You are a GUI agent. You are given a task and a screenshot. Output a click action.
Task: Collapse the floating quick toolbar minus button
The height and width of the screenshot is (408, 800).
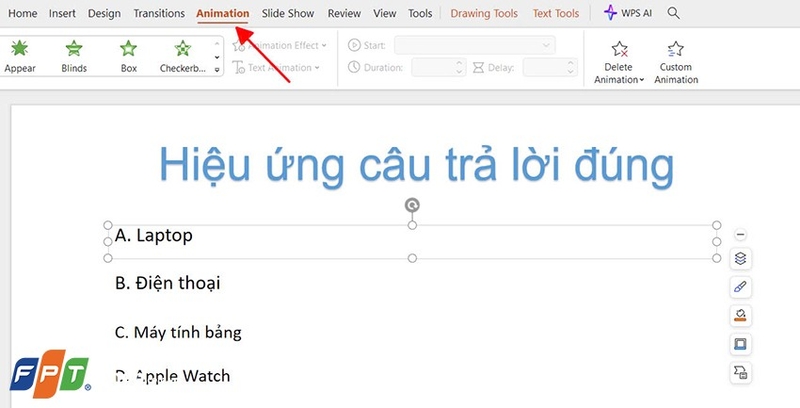tap(740, 235)
